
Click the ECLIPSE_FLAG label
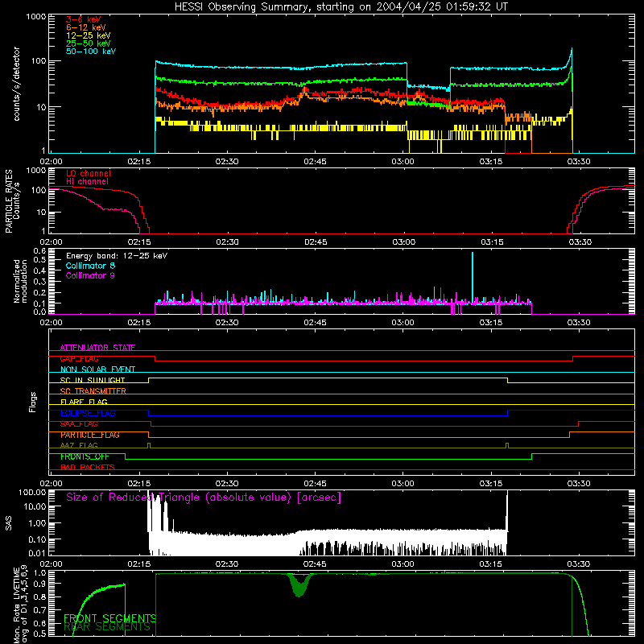pyautogui.click(x=88, y=413)
